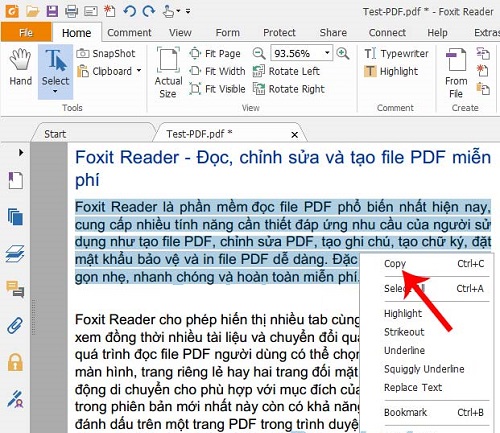Open the Help ribbon tab

point(437,33)
